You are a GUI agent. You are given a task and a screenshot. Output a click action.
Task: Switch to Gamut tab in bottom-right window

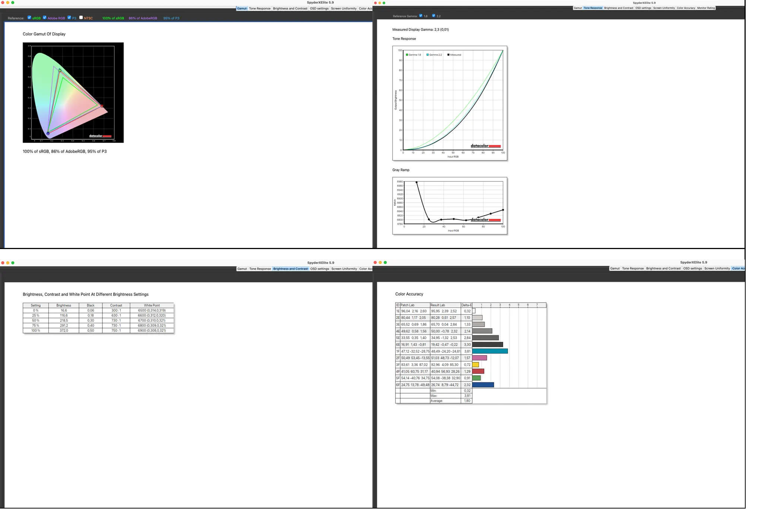point(615,268)
